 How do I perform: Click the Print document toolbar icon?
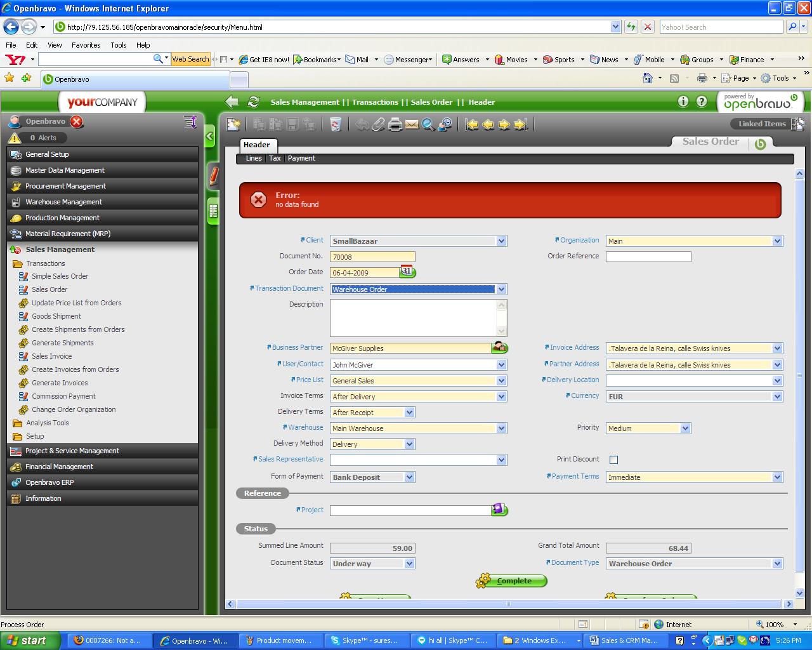click(x=395, y=124)
